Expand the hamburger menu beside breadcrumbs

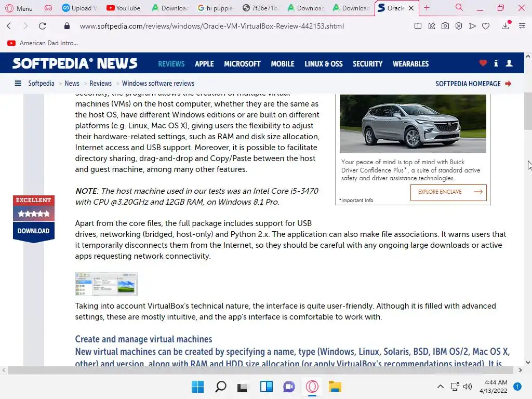(18, 83)
